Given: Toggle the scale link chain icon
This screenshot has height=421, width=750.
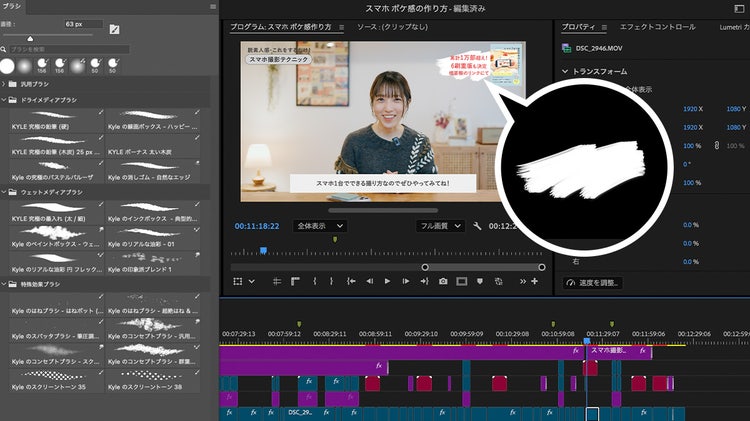Looking at the screenshot, I should tap(714, 146).
